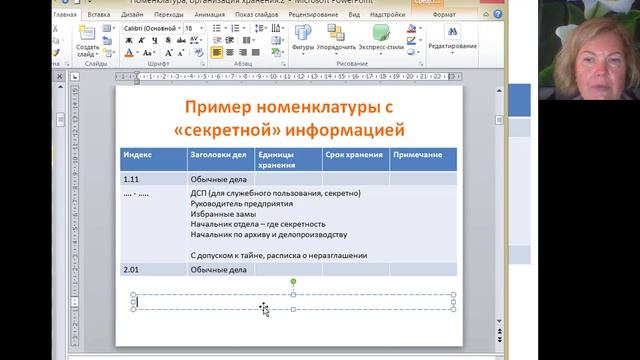Open the change case (Aa) menu
The image size is (640, 360).
148,53
